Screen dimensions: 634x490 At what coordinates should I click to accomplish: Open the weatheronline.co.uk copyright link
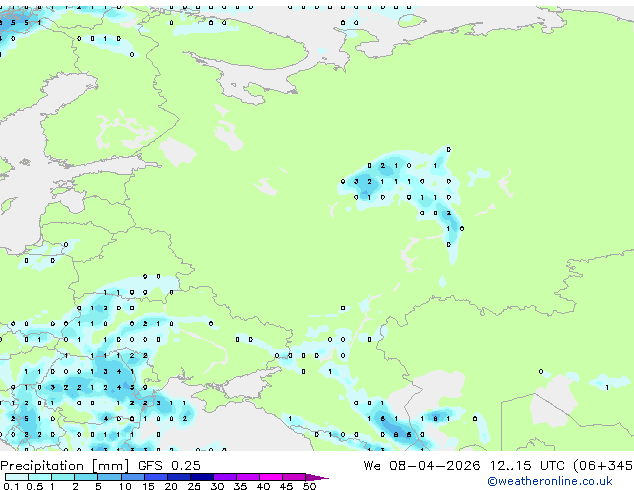coord(550,481)
